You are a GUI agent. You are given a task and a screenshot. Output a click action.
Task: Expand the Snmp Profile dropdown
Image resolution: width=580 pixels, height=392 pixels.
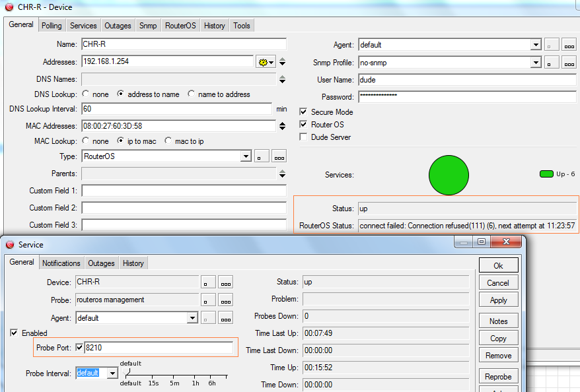pos(536,63)
